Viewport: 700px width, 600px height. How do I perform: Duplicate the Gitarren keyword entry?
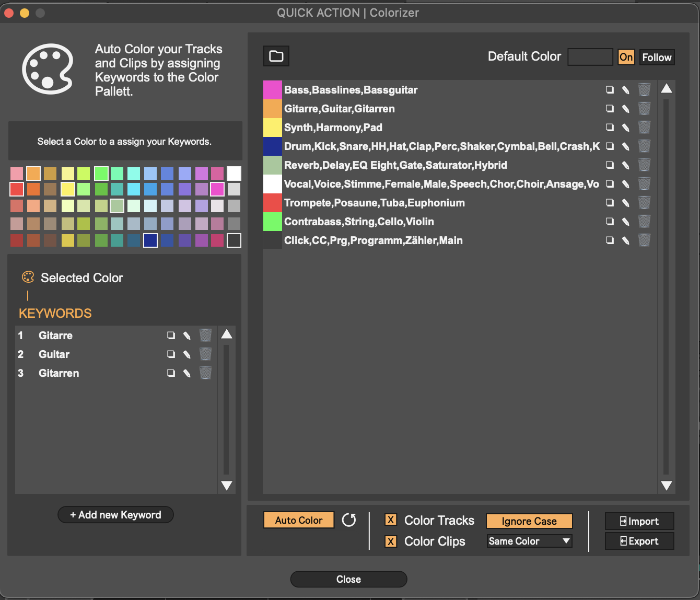tap(171, 373)
